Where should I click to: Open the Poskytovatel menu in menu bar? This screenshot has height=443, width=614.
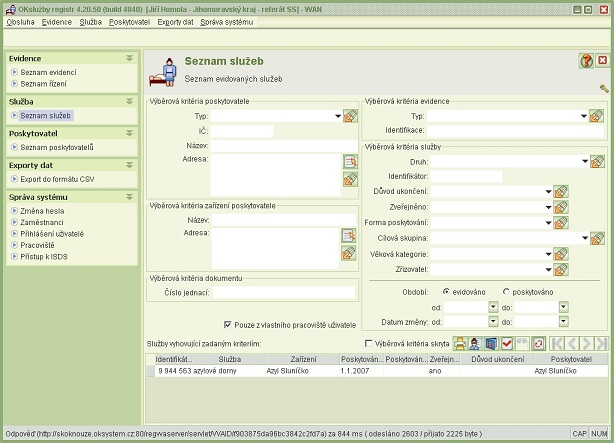point(129,21)
